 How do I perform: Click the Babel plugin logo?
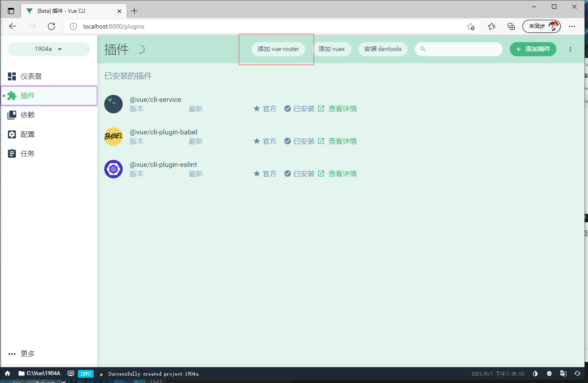point(113,137)
